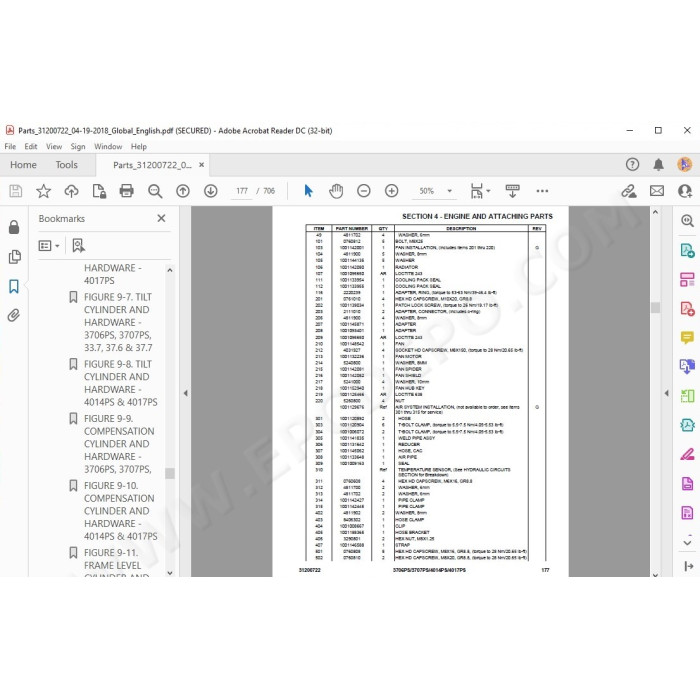Show more toolbar tools via ellipsis

(542, 191)
